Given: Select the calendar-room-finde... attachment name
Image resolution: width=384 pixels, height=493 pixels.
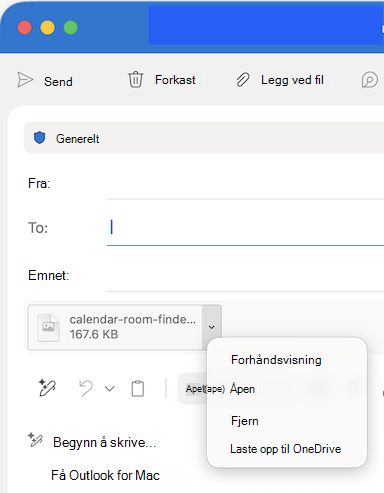Looking at the screenshot, I should pyautogui.click(x=133, y=319).
